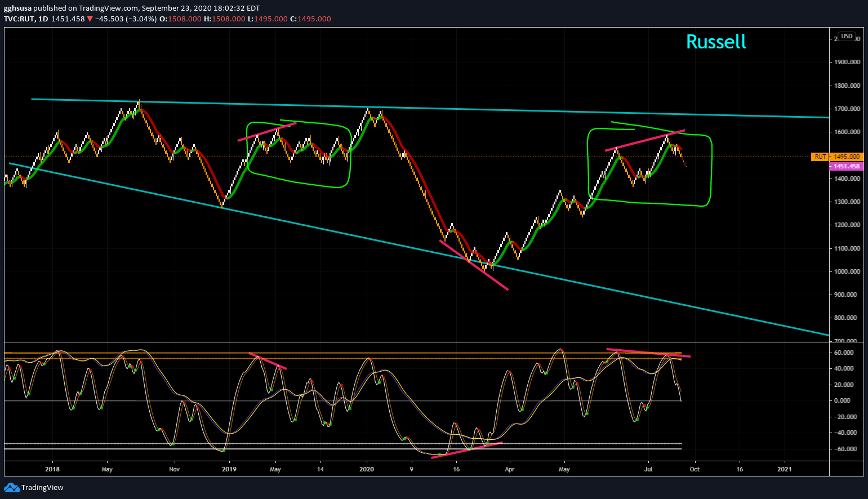
Task: Click the 60.000 oscillator axis label
Action: click(x=844, y=353)
